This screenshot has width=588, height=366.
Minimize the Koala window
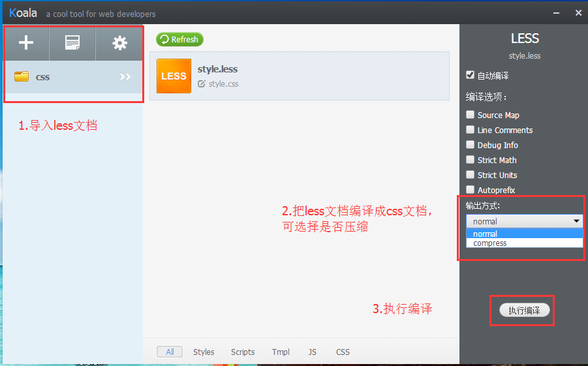(x=557, y=13)
